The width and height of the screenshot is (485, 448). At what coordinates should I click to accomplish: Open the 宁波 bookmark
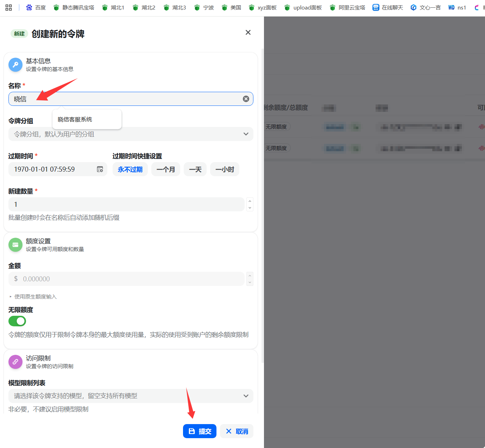(x=204, y=7)
